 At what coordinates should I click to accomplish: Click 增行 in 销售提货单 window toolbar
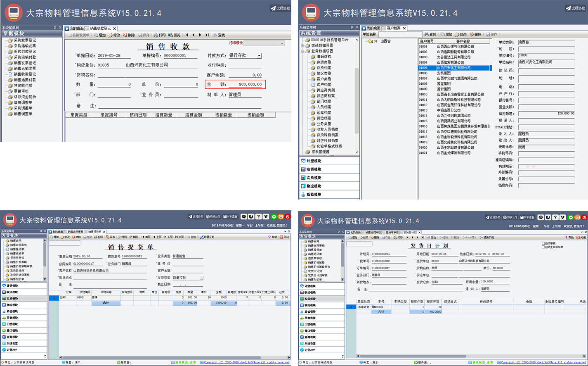pyautogui.click(x=123, y=237)
